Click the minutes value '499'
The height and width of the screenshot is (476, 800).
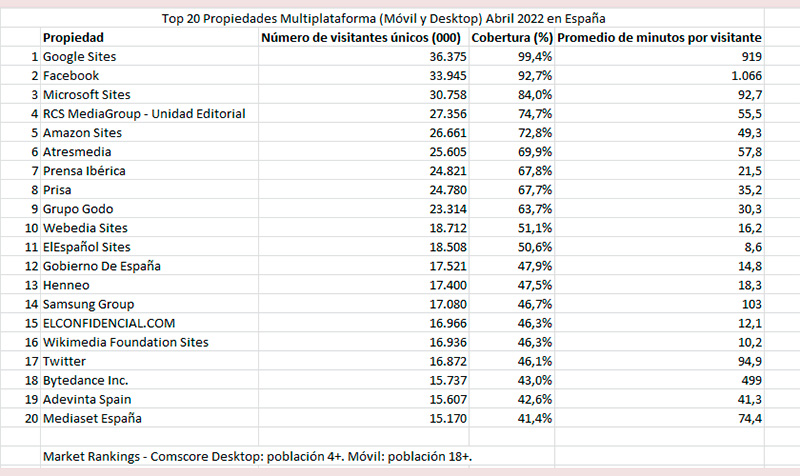click(752, 381)
